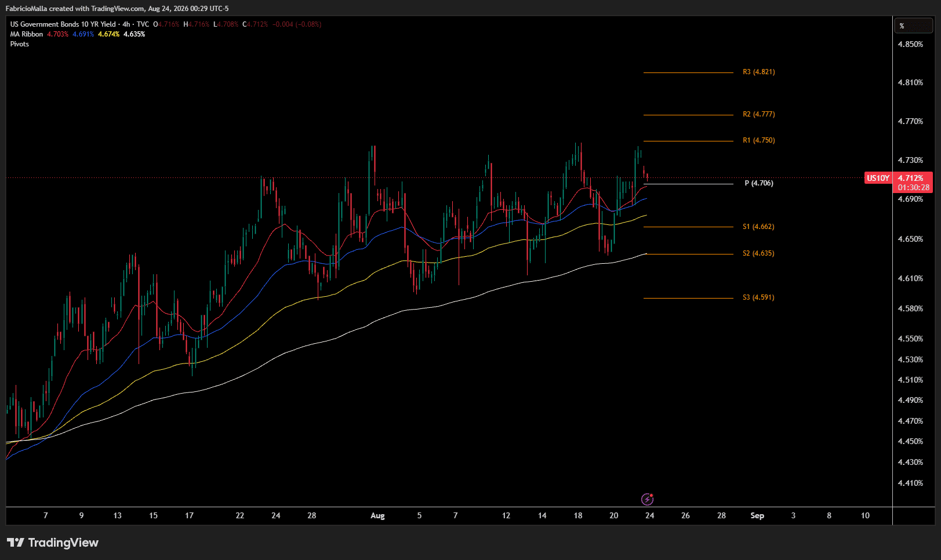
Task: Click date 22 on the time axis
Action: (240, 515)
